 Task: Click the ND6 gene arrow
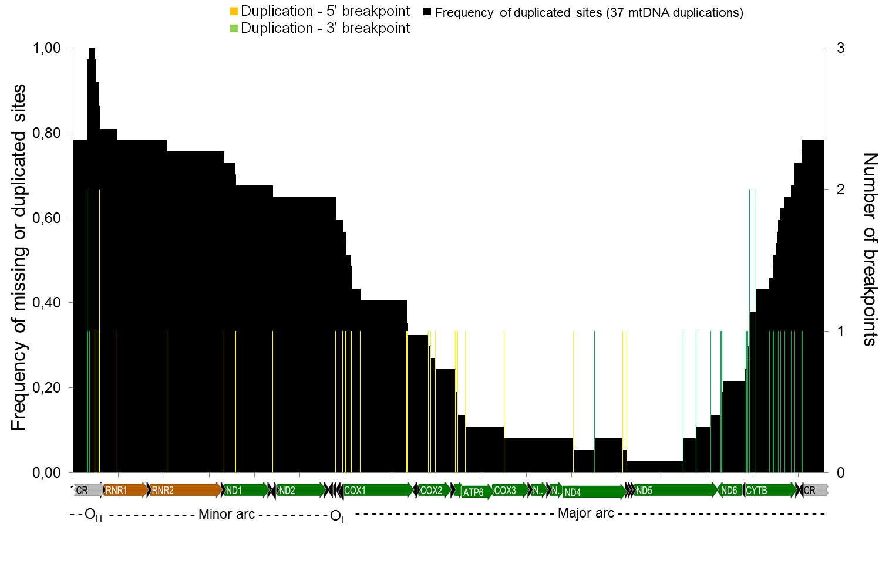[730, 490]
